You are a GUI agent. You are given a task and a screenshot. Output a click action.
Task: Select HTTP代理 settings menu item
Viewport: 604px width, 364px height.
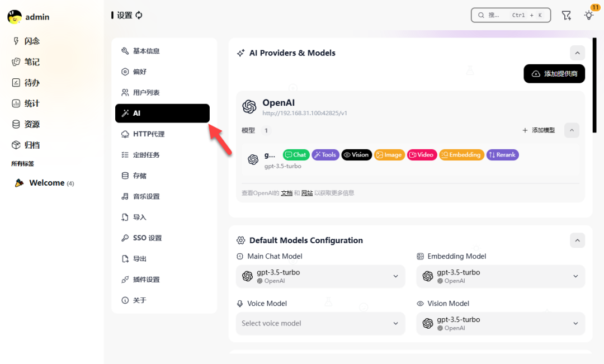coord(149,134)
